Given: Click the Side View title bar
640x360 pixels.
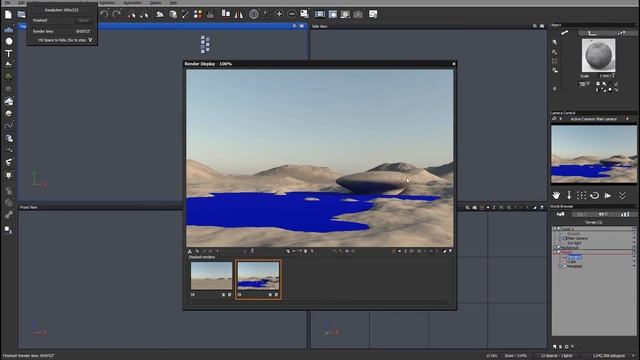Looking at the screenshot, I should [x=429, y=26].
